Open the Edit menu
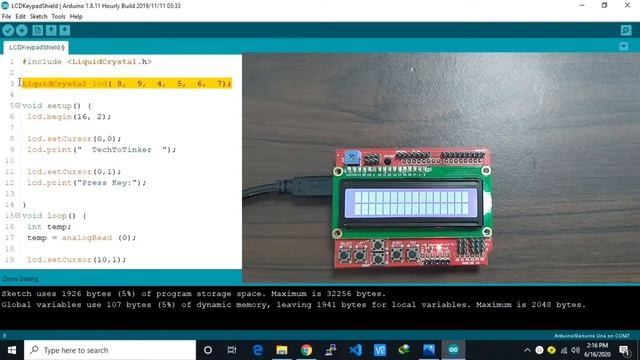640x360 pixels. tap(20, 16)
